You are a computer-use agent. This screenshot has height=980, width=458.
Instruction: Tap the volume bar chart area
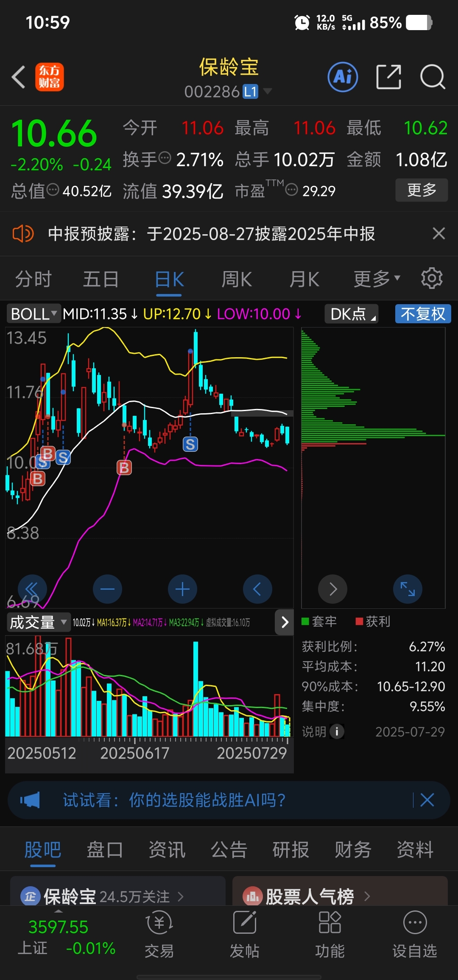148,686
